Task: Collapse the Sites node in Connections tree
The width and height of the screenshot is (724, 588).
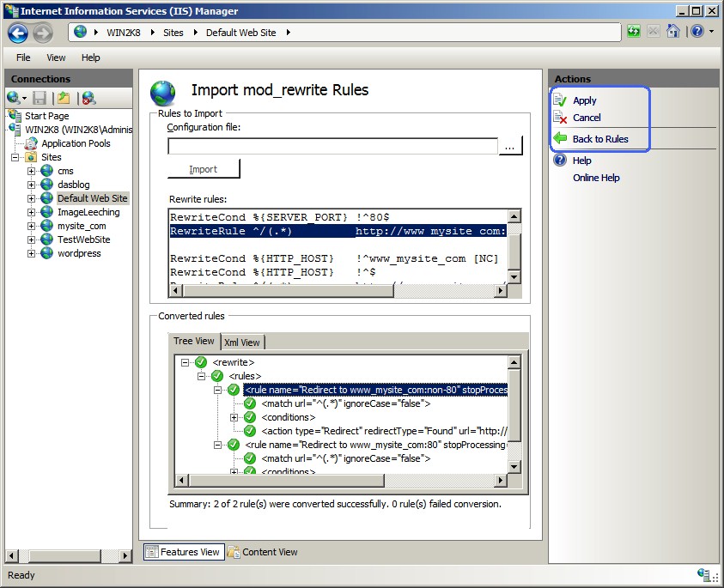Action: [x=15, y=157]
